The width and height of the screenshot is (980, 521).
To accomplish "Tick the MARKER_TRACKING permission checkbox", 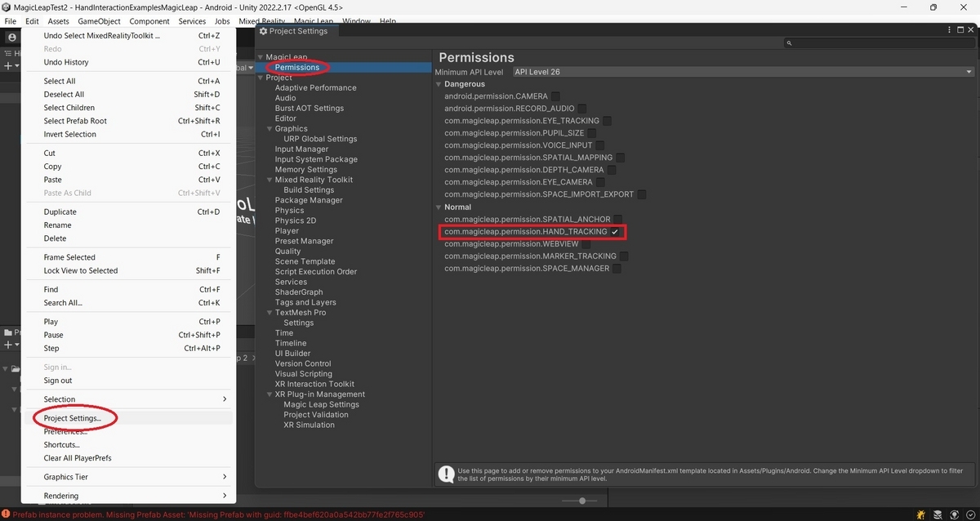I will [x=624, y=256].
